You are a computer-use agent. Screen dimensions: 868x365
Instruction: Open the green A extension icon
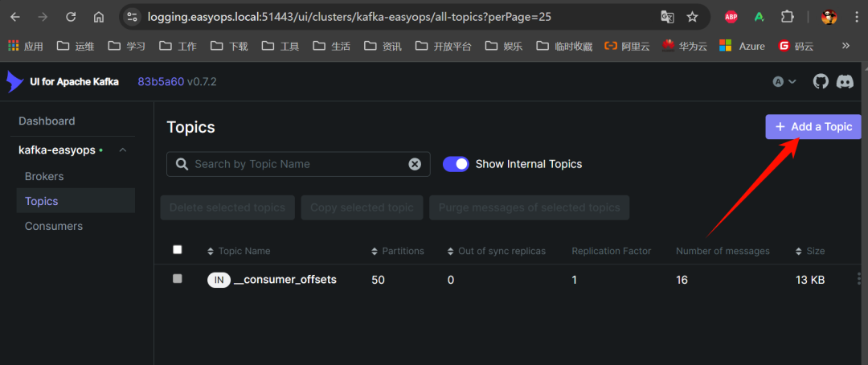(759, 17)
